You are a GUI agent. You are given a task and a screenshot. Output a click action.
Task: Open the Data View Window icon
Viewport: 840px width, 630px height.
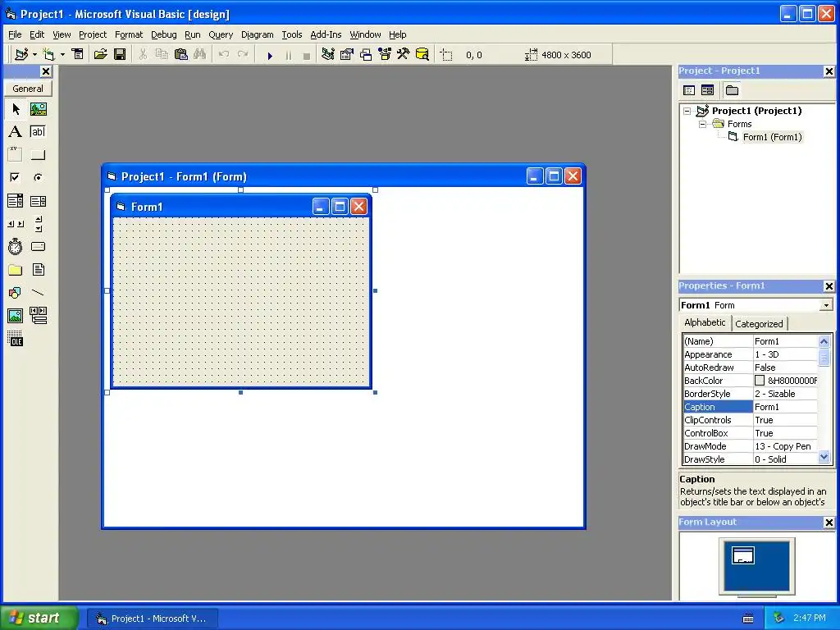[422, 54]
